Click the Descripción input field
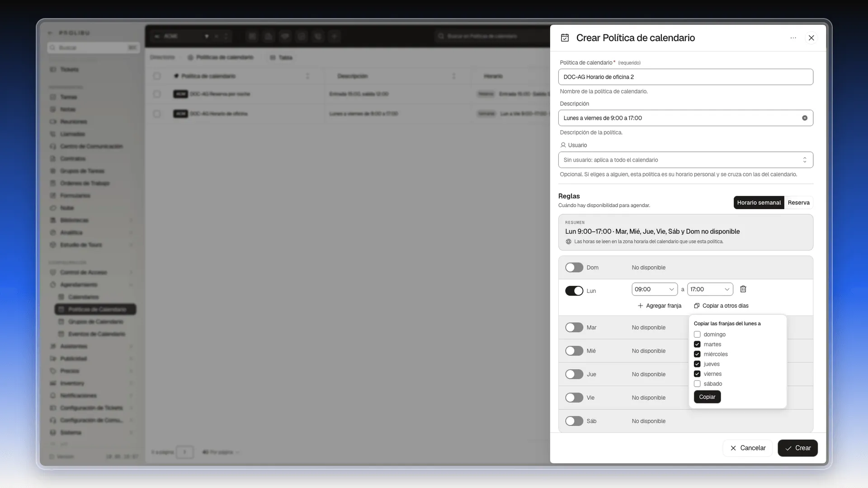Viewport: 868px width, 488px height. 685,118
